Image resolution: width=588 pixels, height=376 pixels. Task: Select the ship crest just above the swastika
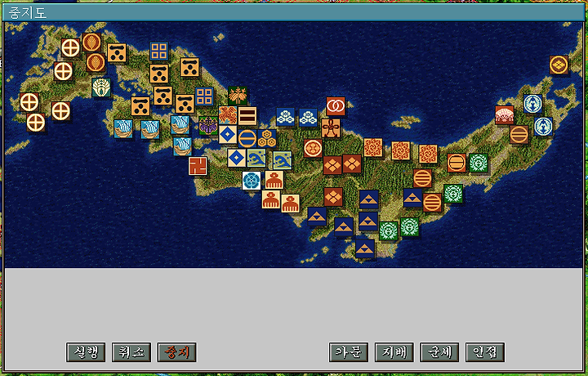pos(182,146)
